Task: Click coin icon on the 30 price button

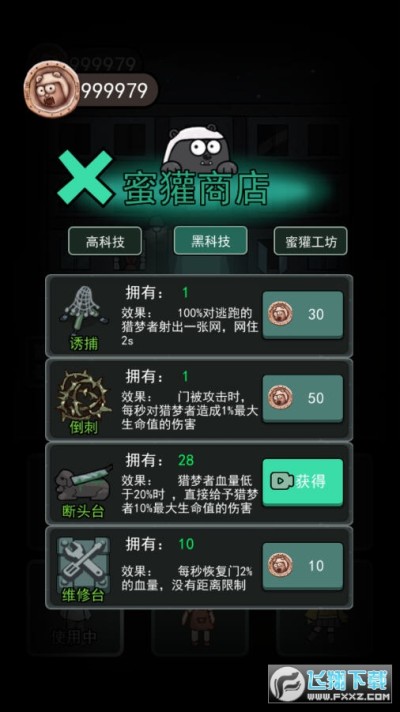Action: pyautogui.click(x=280, y=314)
